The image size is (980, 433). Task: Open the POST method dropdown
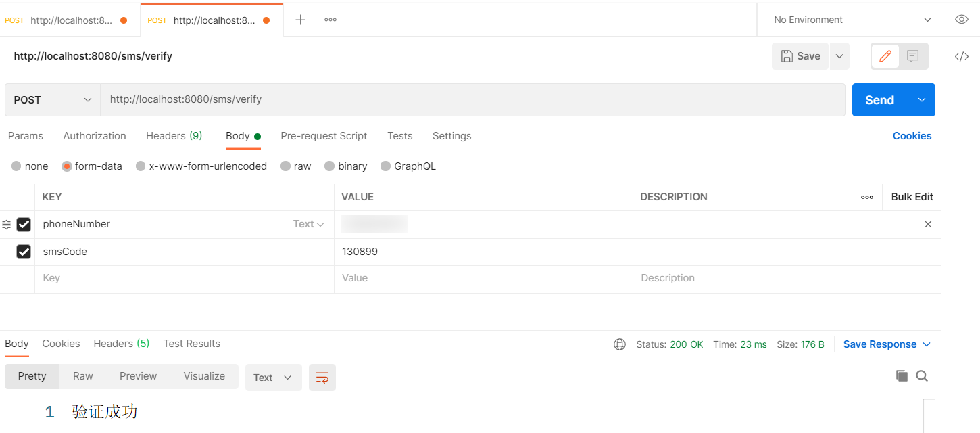coord(52,99)
